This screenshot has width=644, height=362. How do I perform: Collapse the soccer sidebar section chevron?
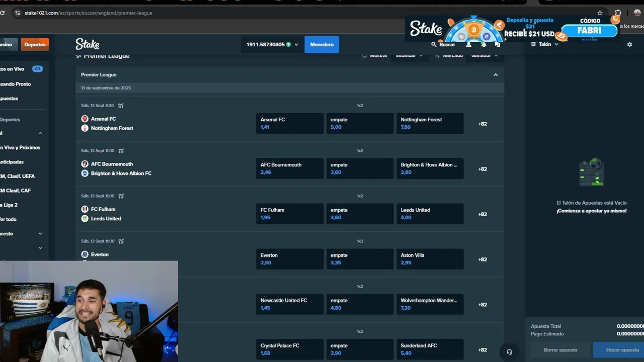(40, 133)
